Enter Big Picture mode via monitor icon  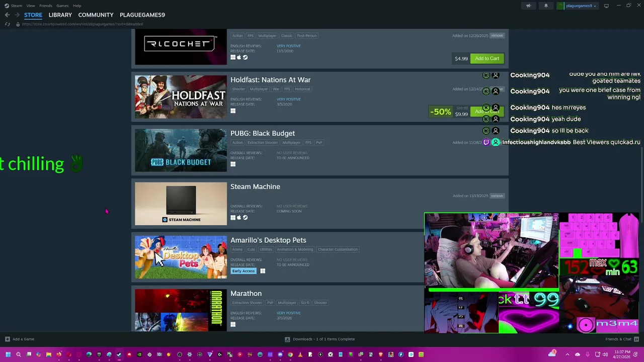pyautogui.click(x=606, y=6)
